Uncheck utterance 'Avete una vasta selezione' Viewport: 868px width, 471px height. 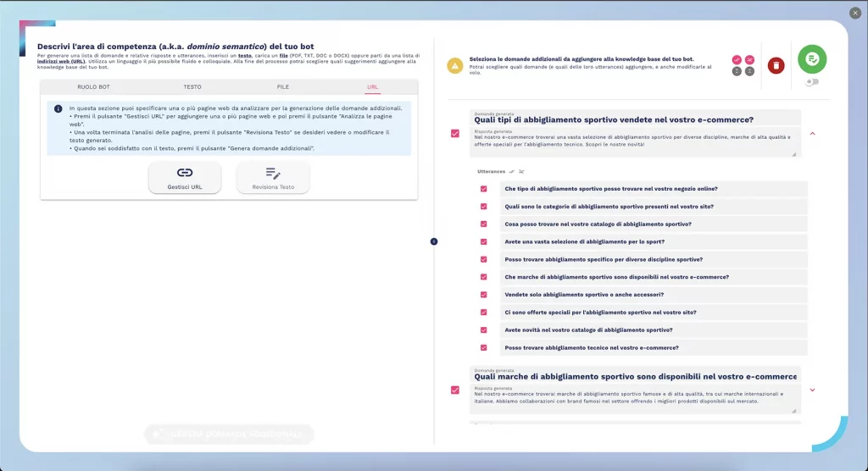pyautogui.click(x=484, y=242)
